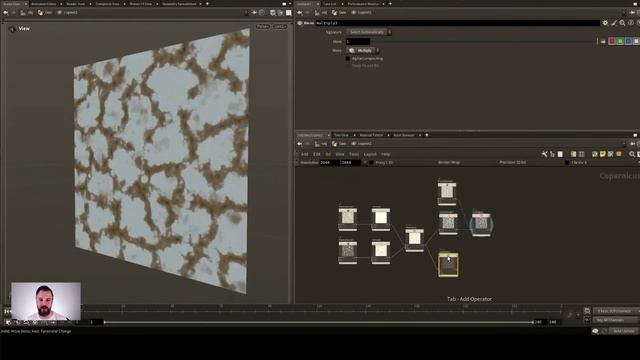Click the multiply node type icon
Screen dimensions: 640x360
click(300, 23)
